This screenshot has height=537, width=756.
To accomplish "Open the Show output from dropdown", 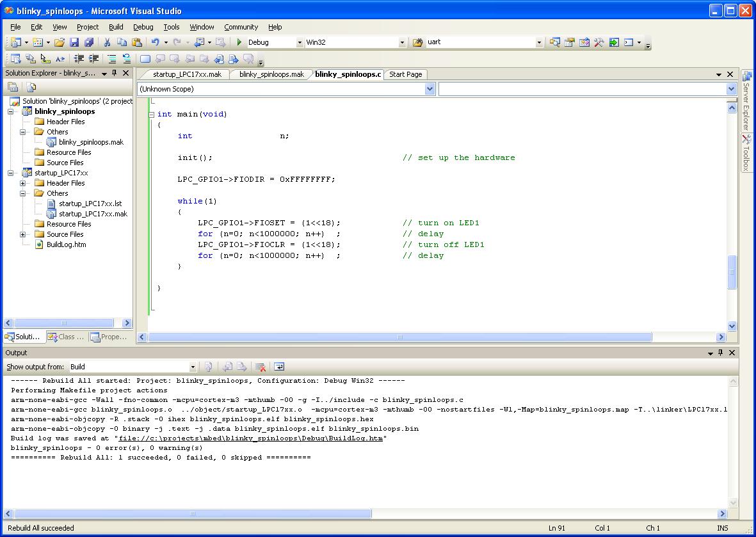I will point(192,367).
